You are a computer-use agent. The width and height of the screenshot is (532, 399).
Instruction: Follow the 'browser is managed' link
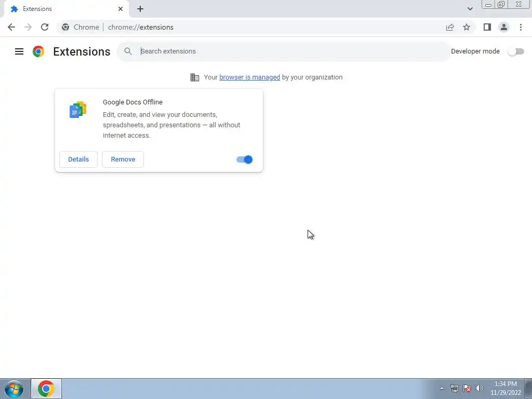tap(250, 77)
